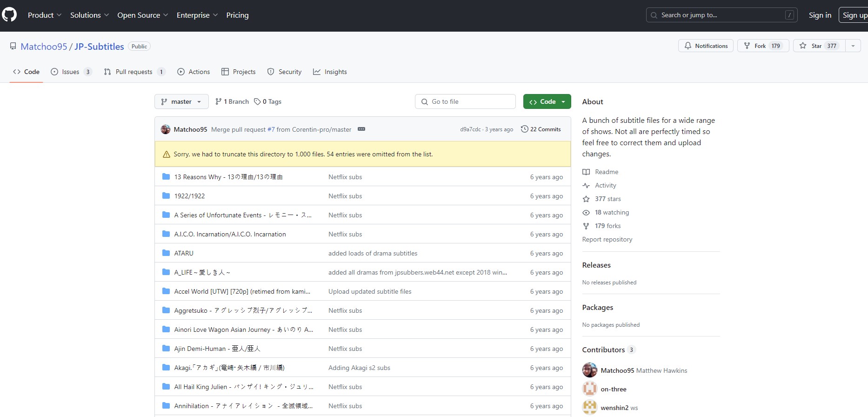Open the A.I.C.O. Incarnation folder
The height and width of the screenshot is (417, 868).
coord(230,234)
